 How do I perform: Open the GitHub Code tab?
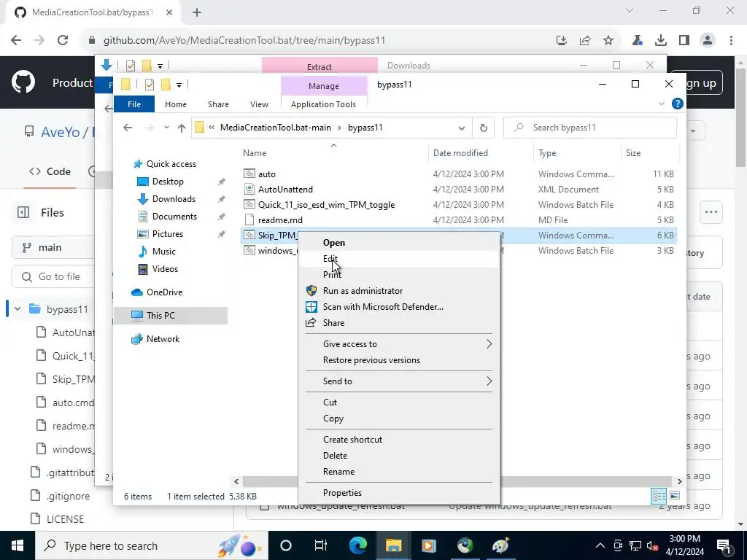tap(50, 171)
